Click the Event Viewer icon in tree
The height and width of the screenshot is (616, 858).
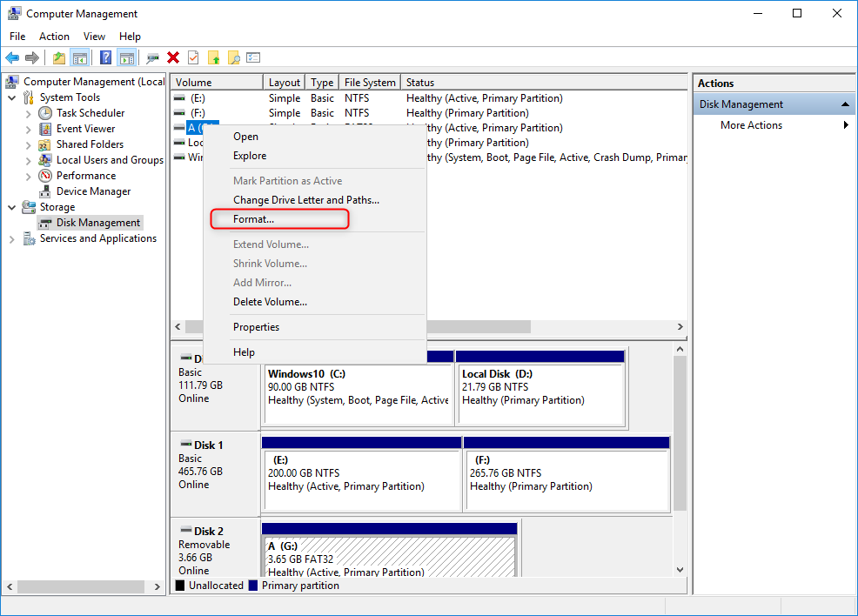(45, 129)
